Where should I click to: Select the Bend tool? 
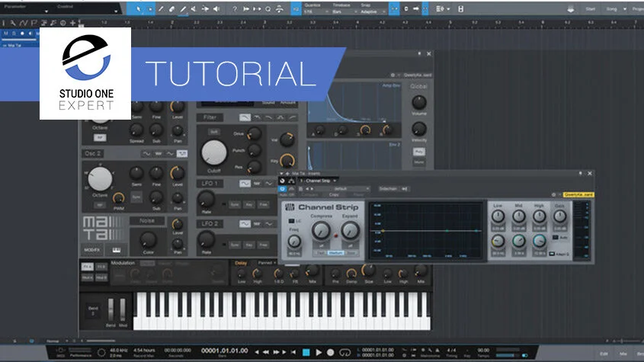[x=205, y=9]
